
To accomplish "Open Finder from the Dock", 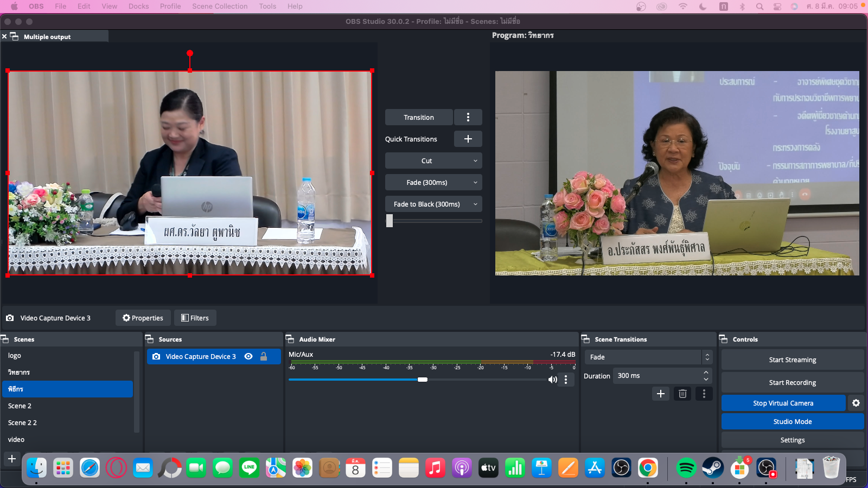I will [x=36, y=467].
